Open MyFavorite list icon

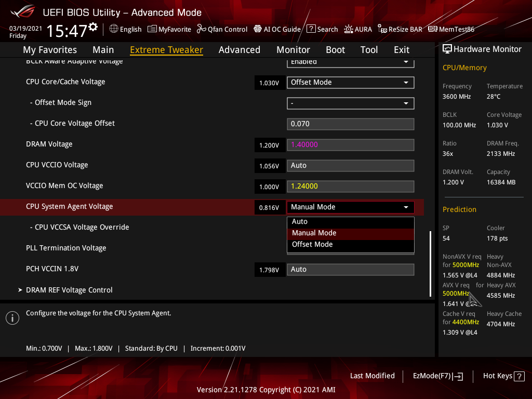point(152,29)
